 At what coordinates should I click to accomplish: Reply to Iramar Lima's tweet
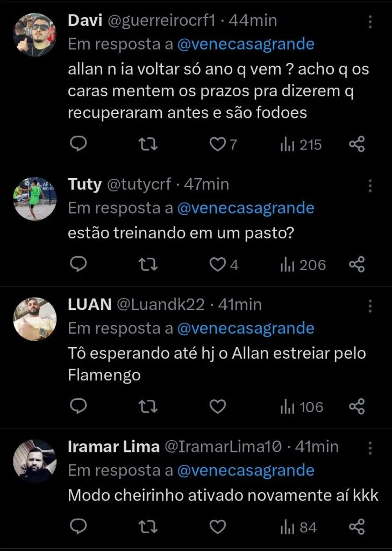[x=79, y=527]
